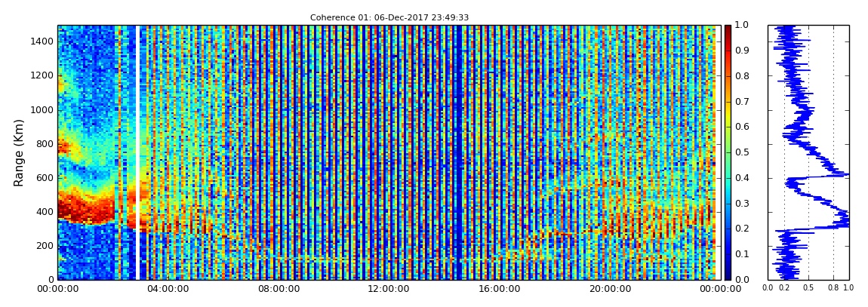
Task: Click the 0.8 colorbar label
Action: (x=741, y=75)
